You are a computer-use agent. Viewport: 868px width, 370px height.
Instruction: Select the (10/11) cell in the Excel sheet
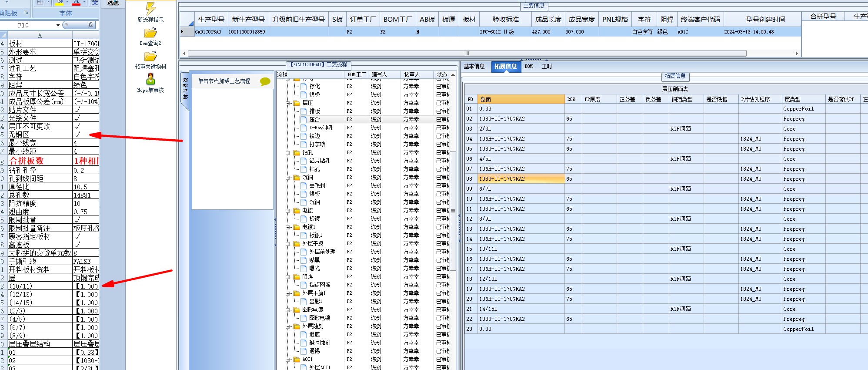(x=40, y=286)
